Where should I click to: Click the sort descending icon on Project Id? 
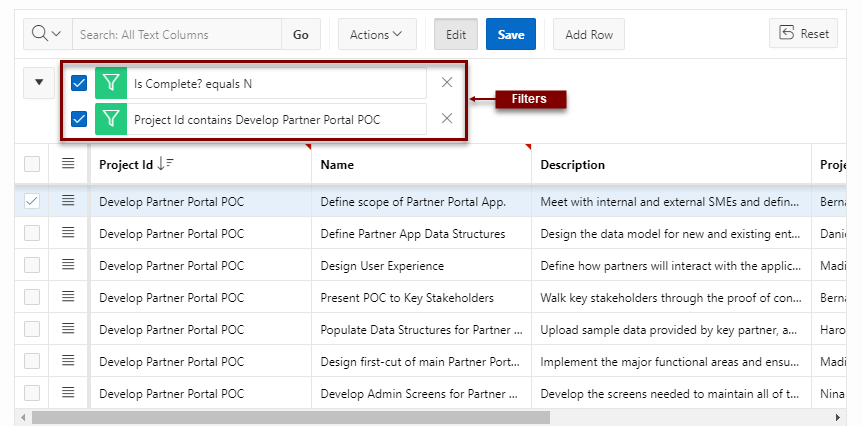tap(166, 164)
